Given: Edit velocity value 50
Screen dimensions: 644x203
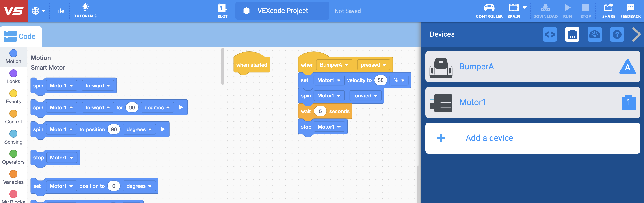Looking at the screenshot, I should click(380, 80).
